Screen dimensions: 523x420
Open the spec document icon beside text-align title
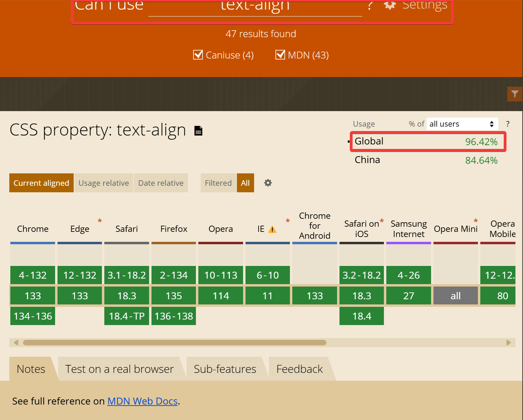[198, 131]
